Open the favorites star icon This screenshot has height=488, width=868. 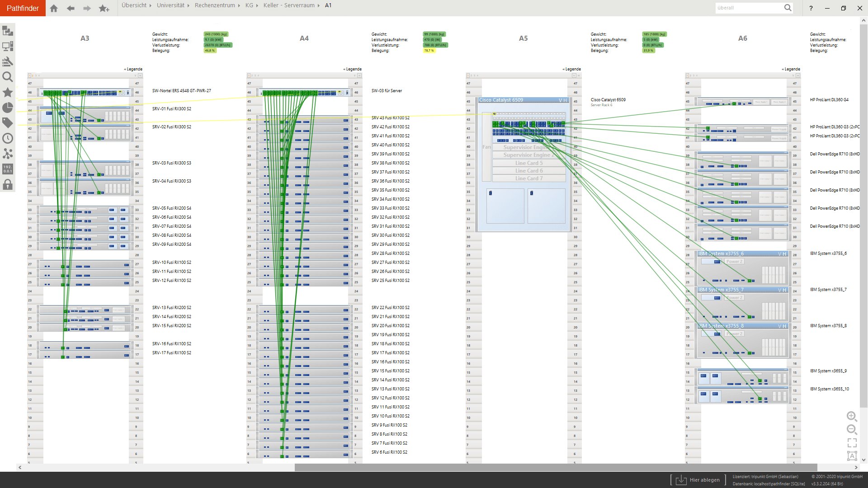click(7, 93)
